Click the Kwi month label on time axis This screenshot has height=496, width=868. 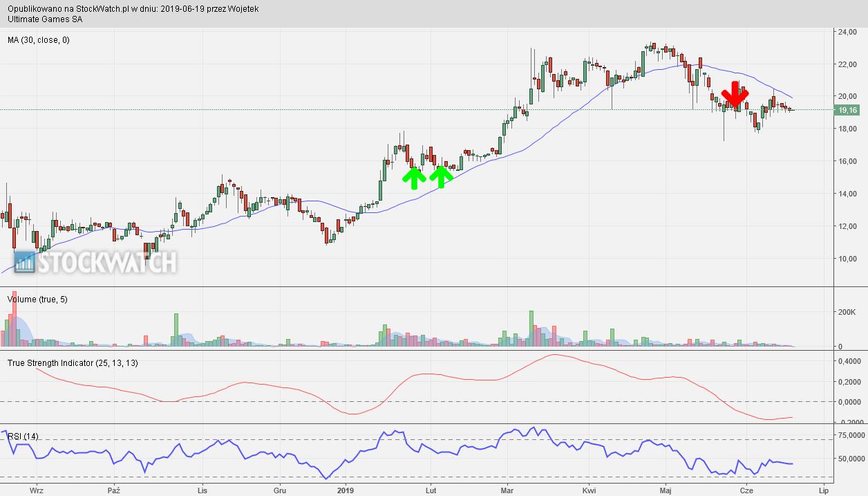click(589, 490)
